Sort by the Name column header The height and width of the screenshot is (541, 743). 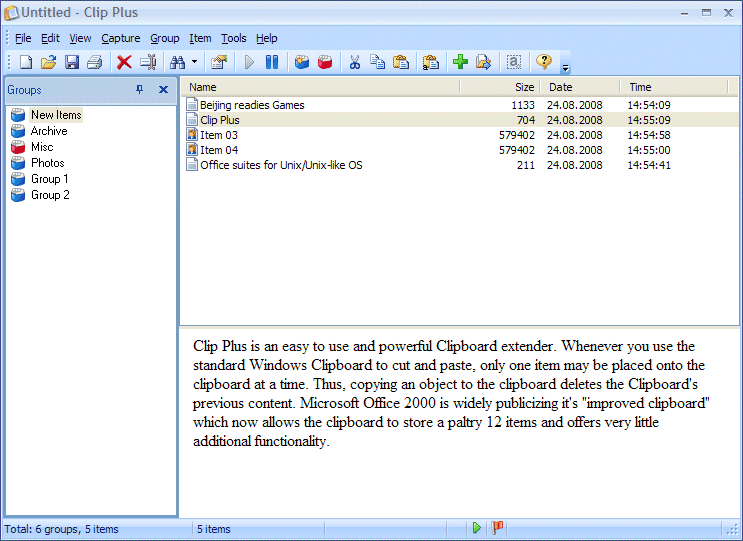click(x=320, y=87)
